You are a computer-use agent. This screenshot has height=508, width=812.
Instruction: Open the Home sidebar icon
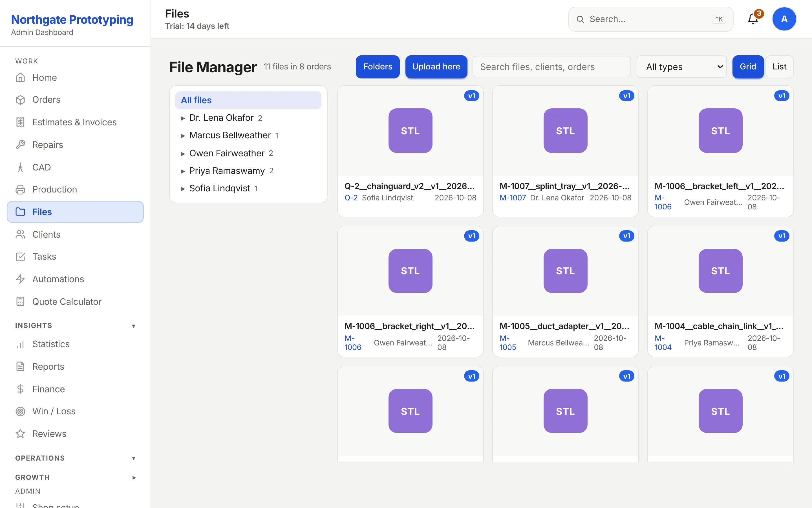click(x=21, y=78)
